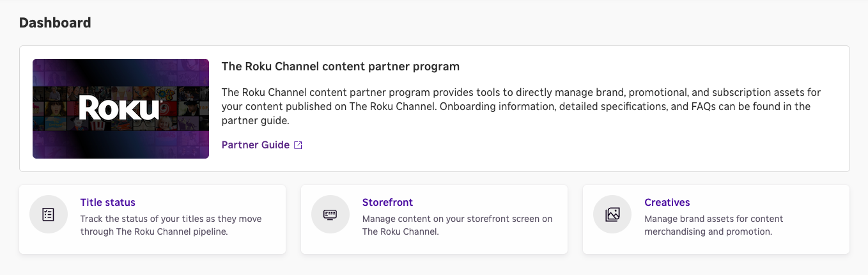Click the Dashboard heading
Screen dimensions: 868x275
pos(55,23)
